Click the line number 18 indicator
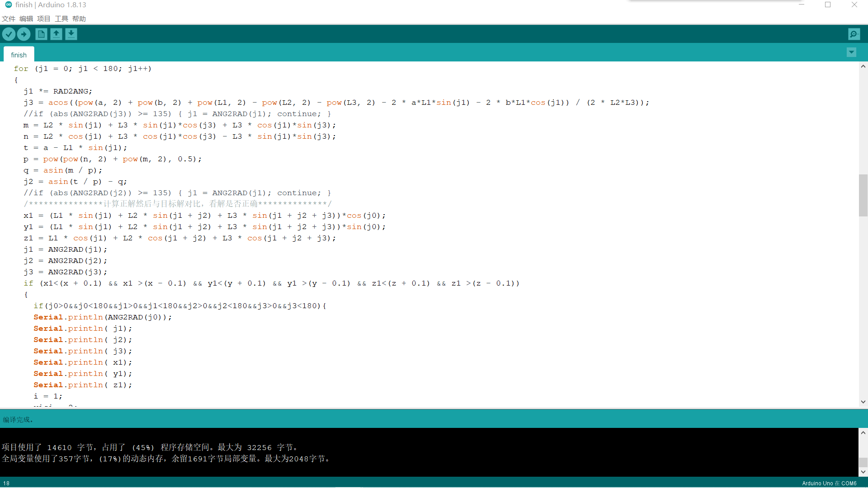 pyautogui.click(x=6, y=483)
